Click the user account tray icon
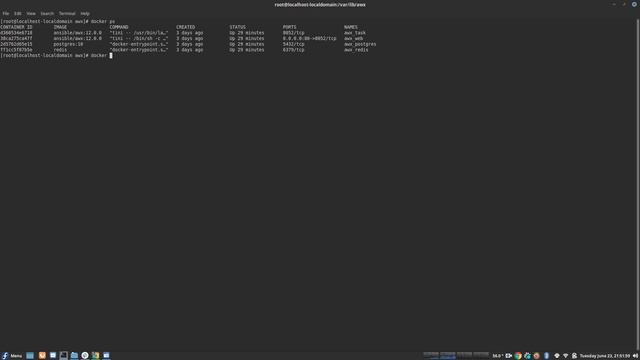 point(574,356)
